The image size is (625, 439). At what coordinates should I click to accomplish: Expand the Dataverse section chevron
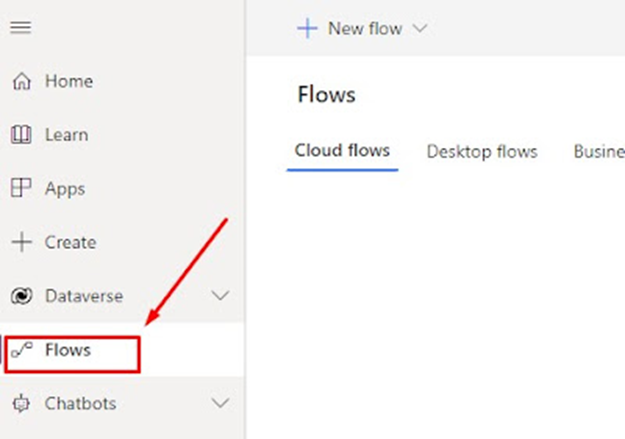coord(221,296)
